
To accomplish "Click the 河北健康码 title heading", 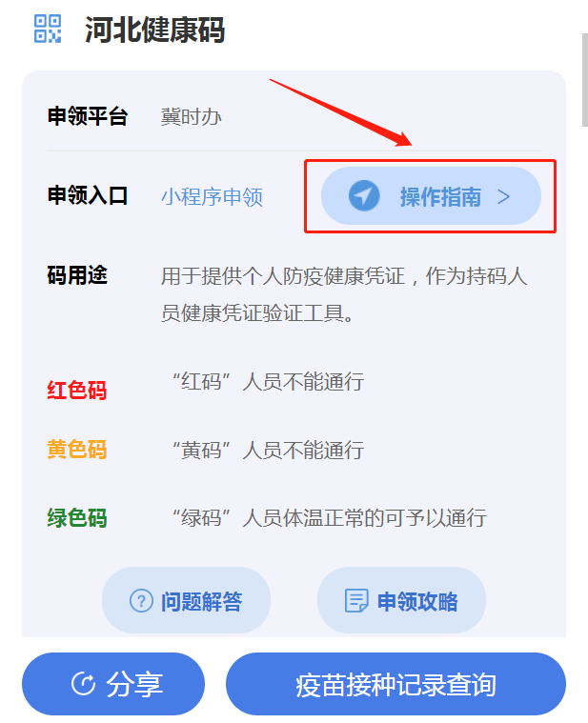I will (154, 30).
